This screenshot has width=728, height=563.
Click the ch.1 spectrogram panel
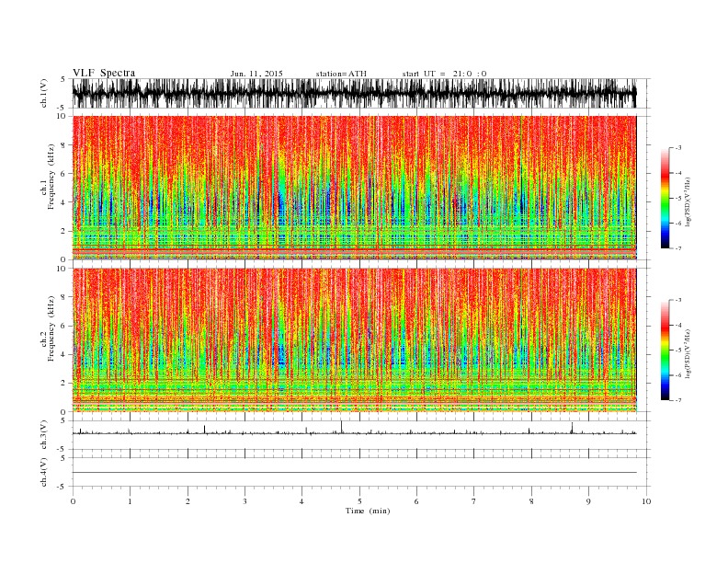(x=354, y=188)
